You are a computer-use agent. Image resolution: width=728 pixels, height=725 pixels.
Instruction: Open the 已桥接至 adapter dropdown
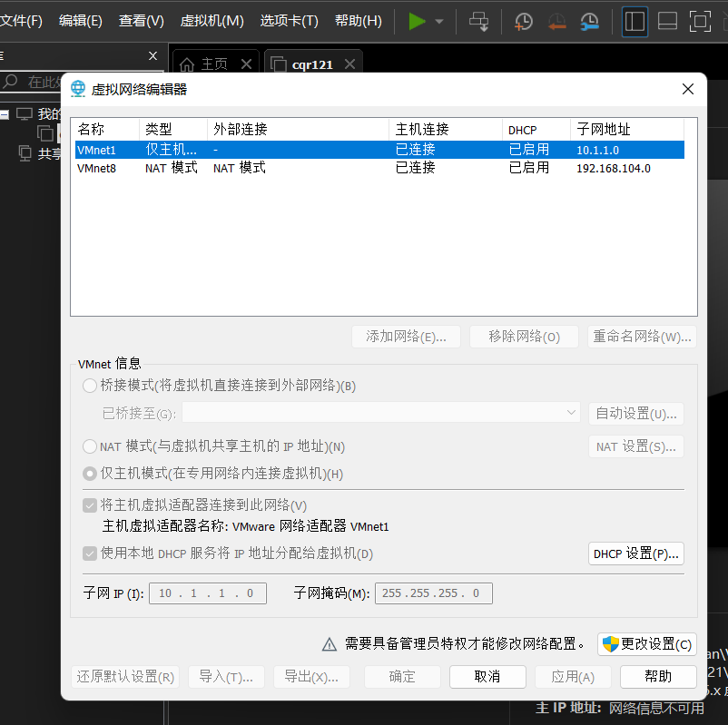click(x=381, y=412)
